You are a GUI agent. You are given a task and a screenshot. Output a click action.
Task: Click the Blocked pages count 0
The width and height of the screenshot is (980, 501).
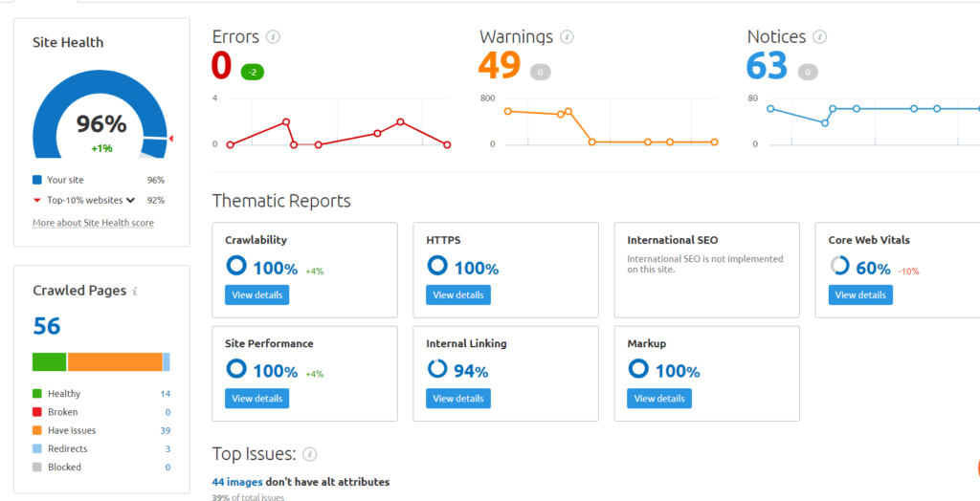[x=167, y=468]
